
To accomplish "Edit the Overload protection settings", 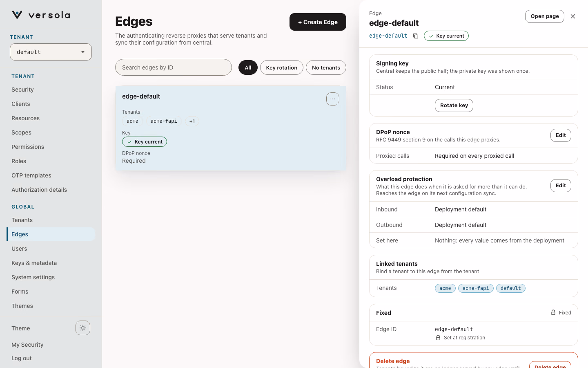I will [x=561, y=186].
